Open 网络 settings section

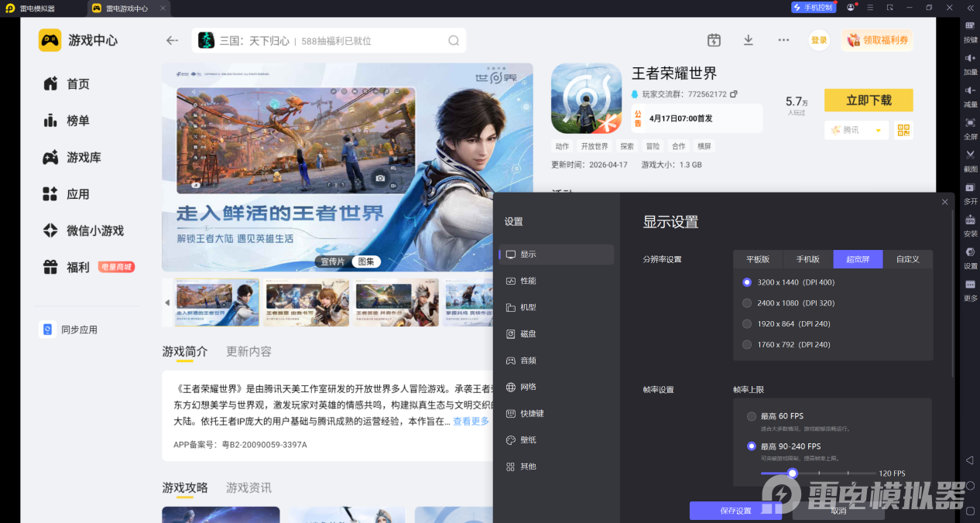(x=557, y=387)
